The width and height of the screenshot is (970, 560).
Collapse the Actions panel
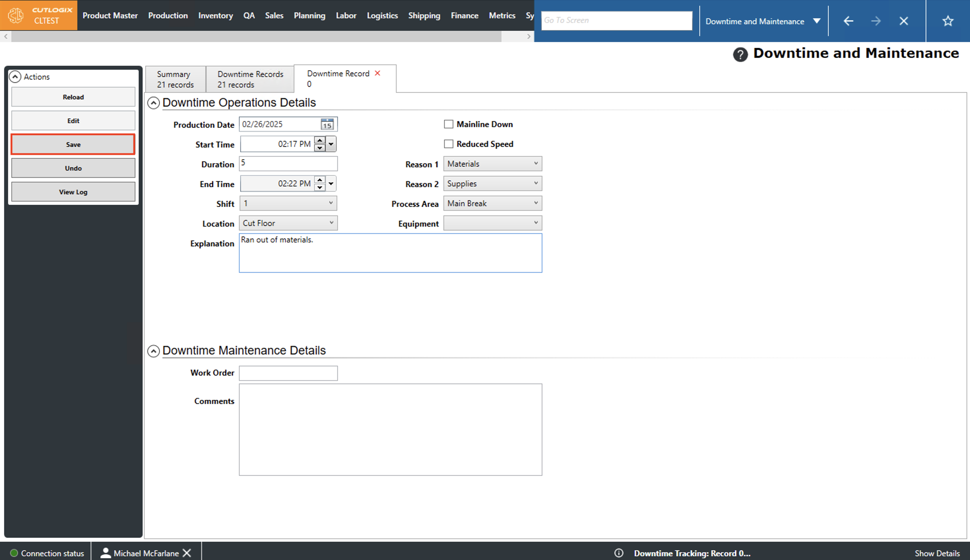[15, 77]
